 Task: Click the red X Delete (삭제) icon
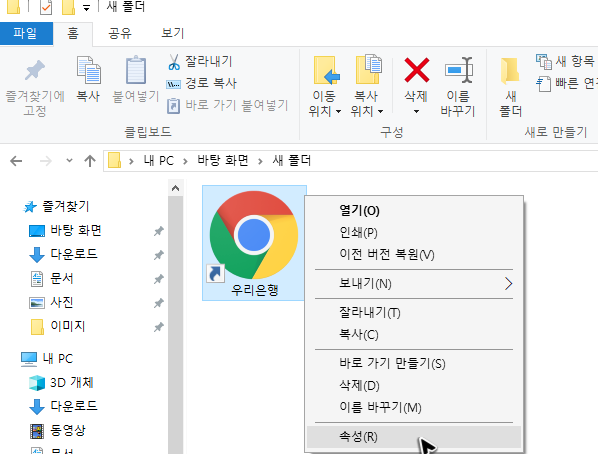tap(416, 70)
